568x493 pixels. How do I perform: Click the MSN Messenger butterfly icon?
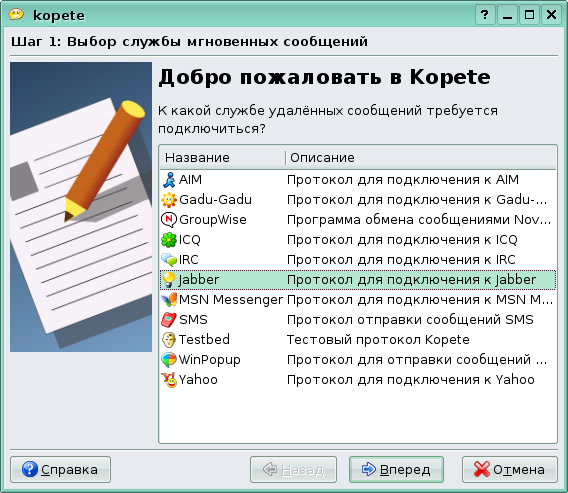pyautogui.click(x=169, y=300)
